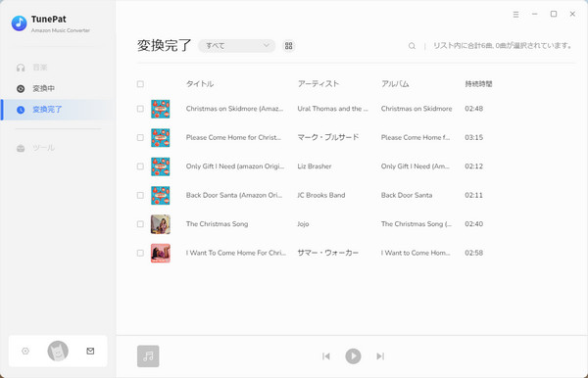Close the TunePat window
Image resolution: width=588 pixels, height=378 pixels.
(x=572, y=14)
